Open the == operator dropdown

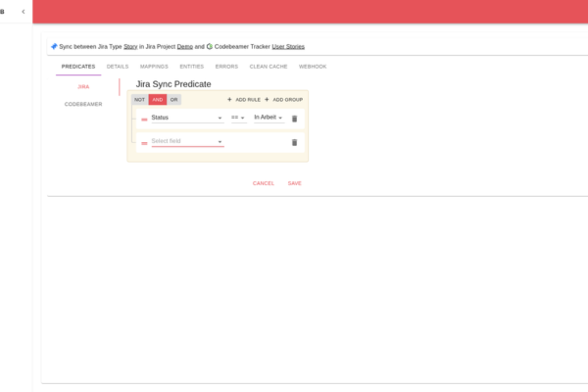pyautogui.click(x=238, y=118)
